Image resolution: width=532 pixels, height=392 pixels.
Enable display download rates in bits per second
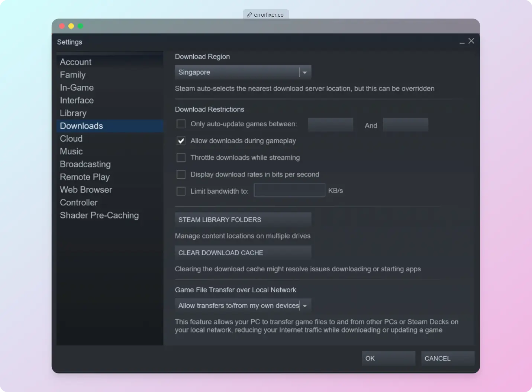[x=181, y=174]
